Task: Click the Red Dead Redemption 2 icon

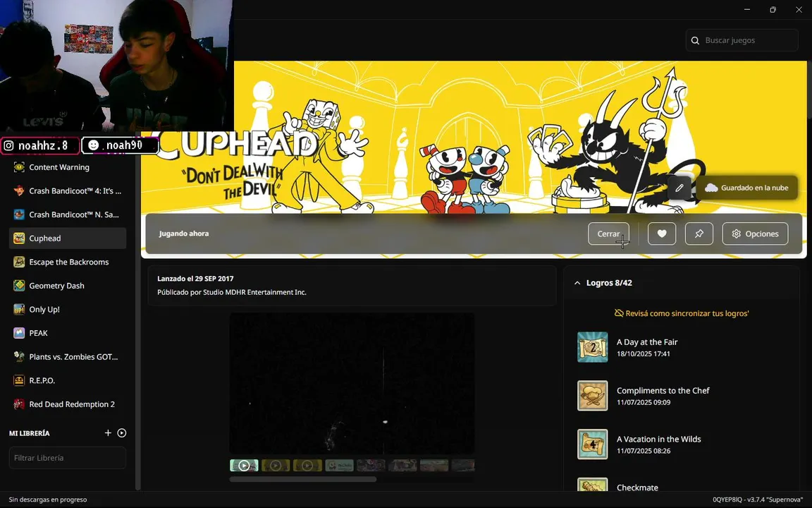Action: click(x=19, y=404)
